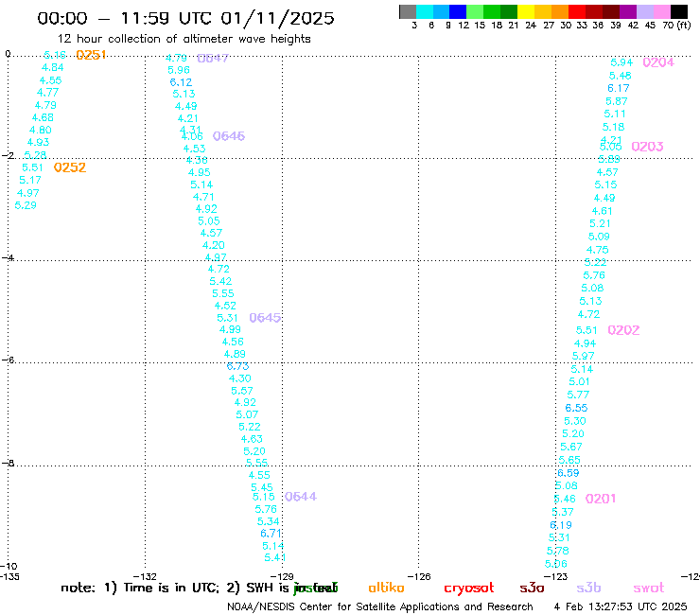Select the bright red 33 ft swatch
The height and width of the screenshot is (615, 700).
click(x=577, y=11)
